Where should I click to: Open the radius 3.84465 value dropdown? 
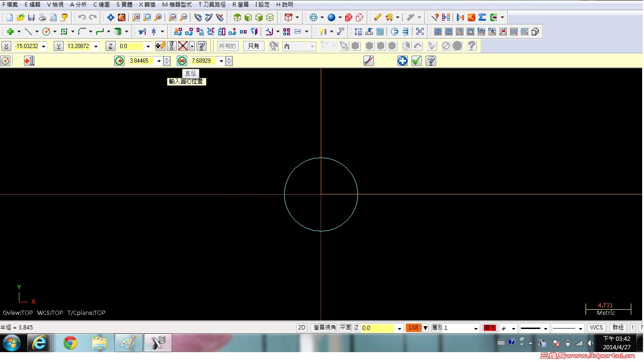[x=158, y=61]
